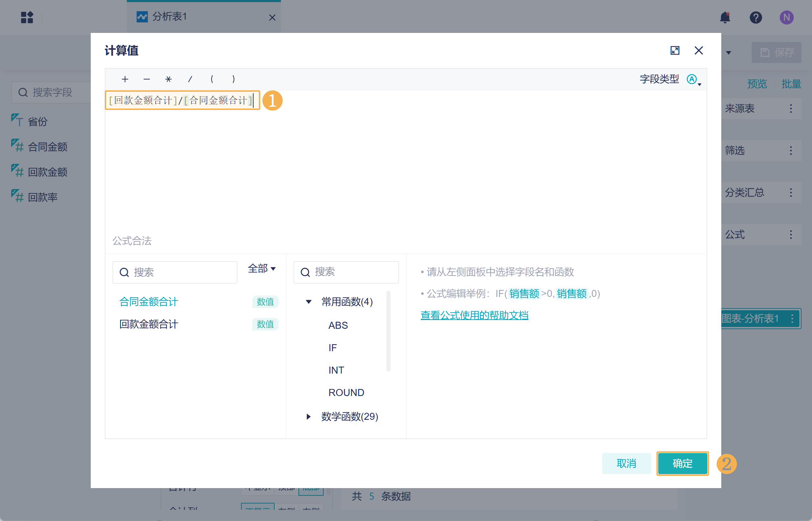Switch to the 分析表1 tab
This screenshot has height=521, width=812.
[x=169, y=16]
